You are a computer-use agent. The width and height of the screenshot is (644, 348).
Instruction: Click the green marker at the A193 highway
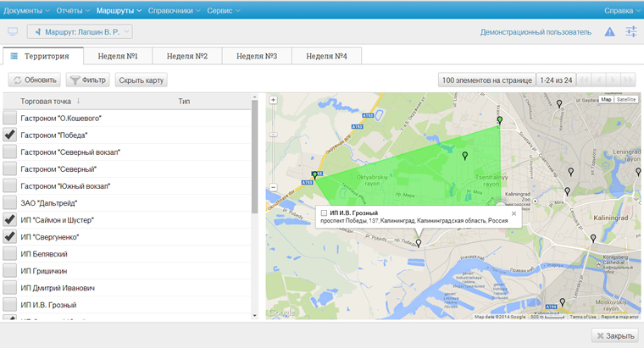[314, 175]
